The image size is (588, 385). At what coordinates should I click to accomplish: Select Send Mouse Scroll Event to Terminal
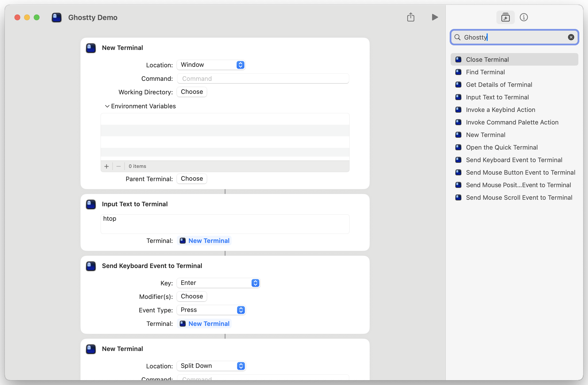coord(514,198)
